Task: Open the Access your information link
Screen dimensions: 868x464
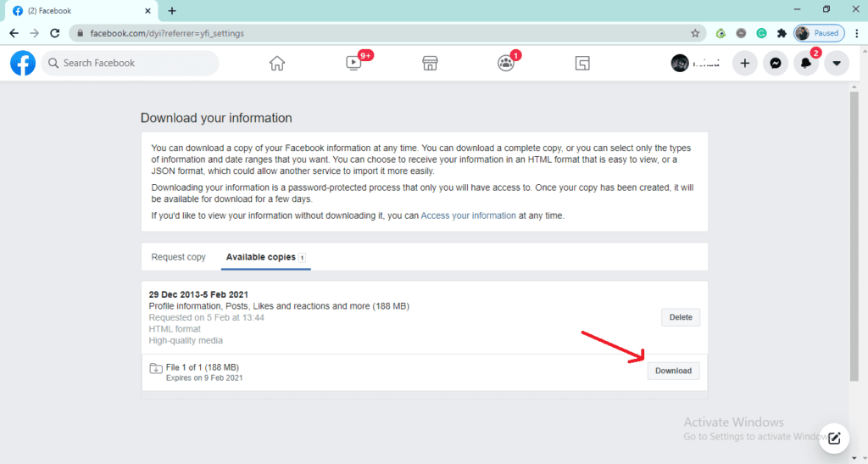Action: (468, 215)
